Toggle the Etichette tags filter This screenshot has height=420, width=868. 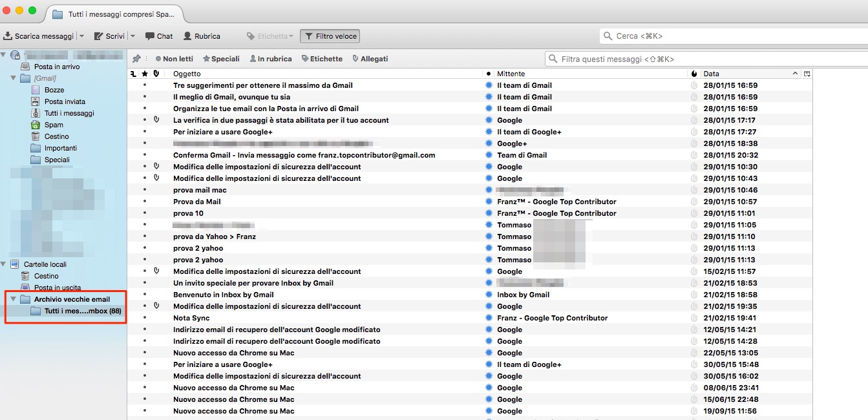322,59
